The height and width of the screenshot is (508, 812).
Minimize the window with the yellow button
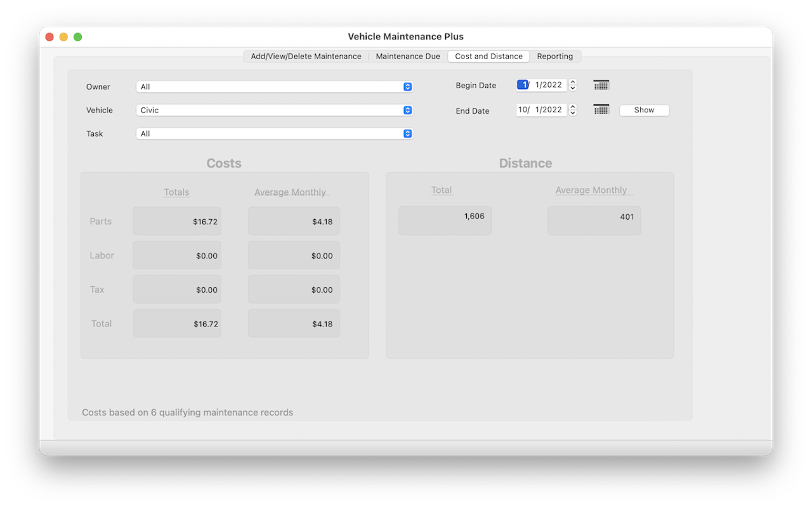[63, 37]
